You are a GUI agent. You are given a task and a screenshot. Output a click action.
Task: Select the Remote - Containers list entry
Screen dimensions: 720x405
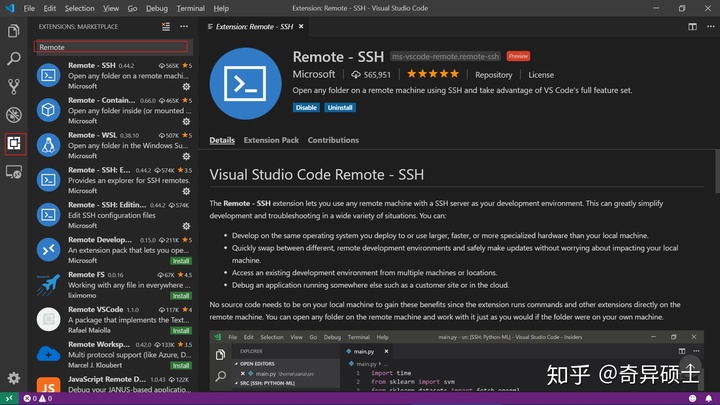(113, 110)
